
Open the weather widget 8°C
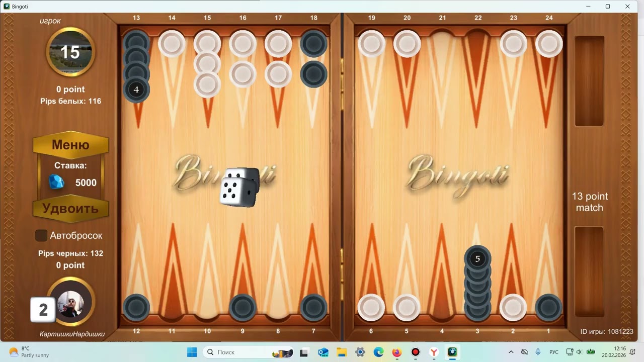click(29, 352)
